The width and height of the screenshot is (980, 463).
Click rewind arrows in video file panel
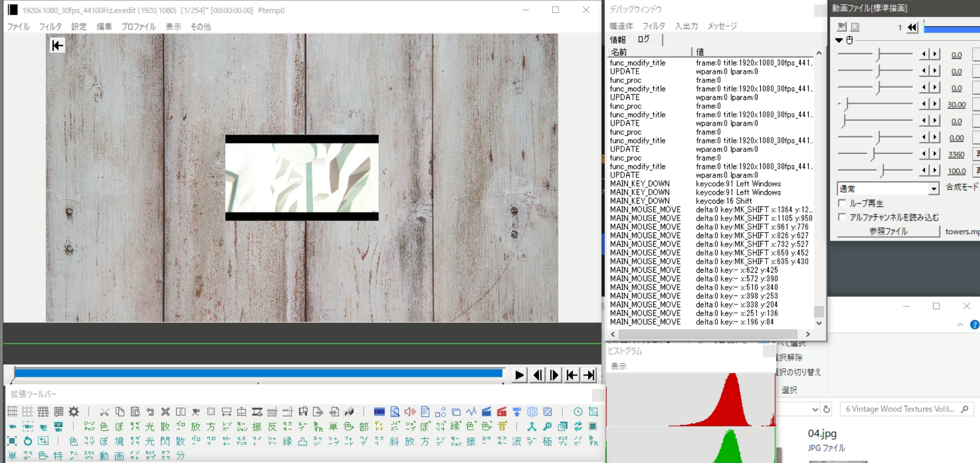point(912,27)
